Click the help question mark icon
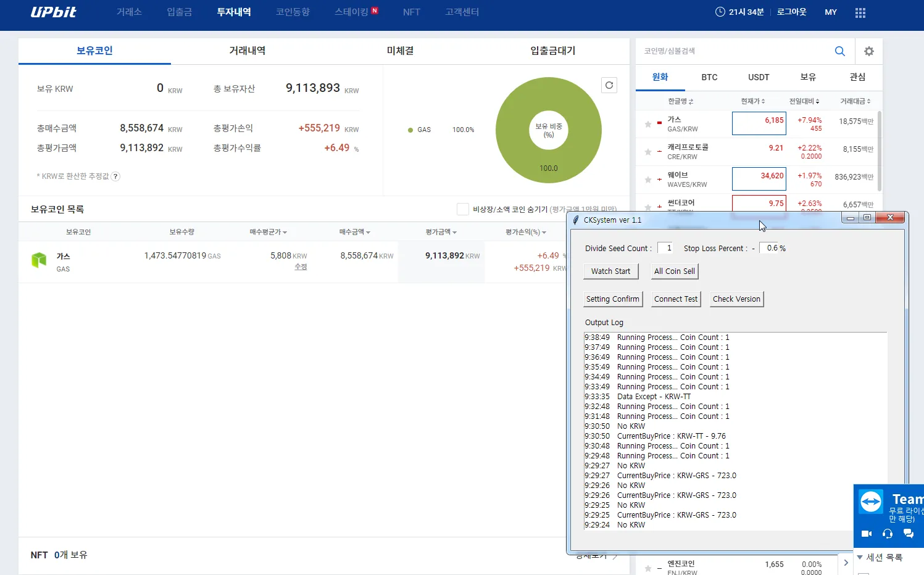Viewport: 924px width, 575px height. point(115,176)
